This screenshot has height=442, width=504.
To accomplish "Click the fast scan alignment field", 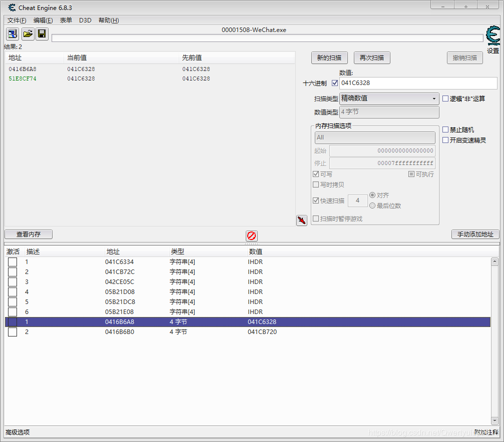I will [358, 201].
